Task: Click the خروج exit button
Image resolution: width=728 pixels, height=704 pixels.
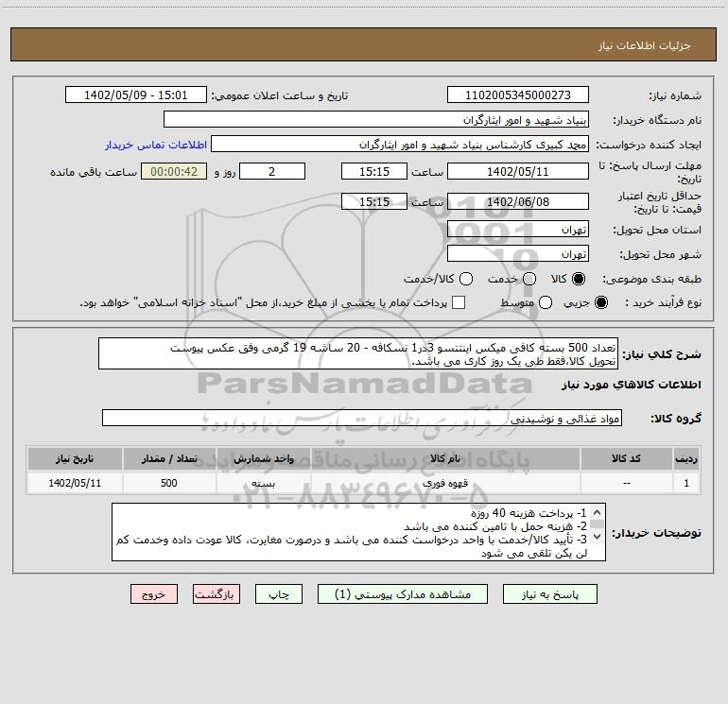Action: [154, 594]
